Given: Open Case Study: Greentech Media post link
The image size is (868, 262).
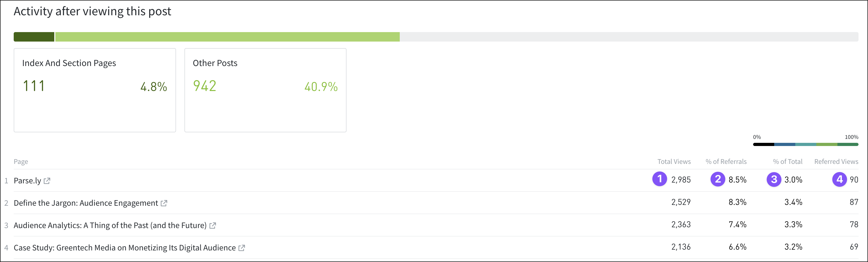Looking at the screenshot, I should 125,248.
